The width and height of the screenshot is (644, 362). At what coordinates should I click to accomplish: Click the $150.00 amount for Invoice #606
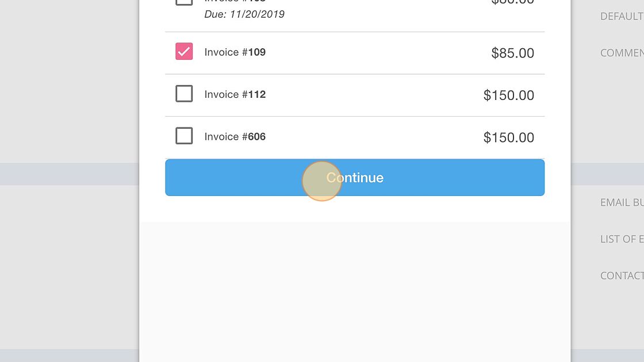[509, 137]
